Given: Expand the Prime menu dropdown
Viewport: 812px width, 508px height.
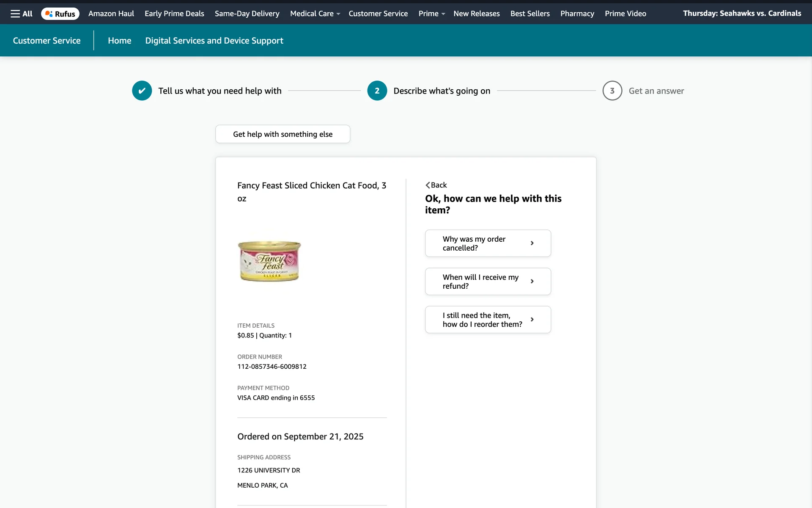Looking at the screenshot, I should (443, 14).
